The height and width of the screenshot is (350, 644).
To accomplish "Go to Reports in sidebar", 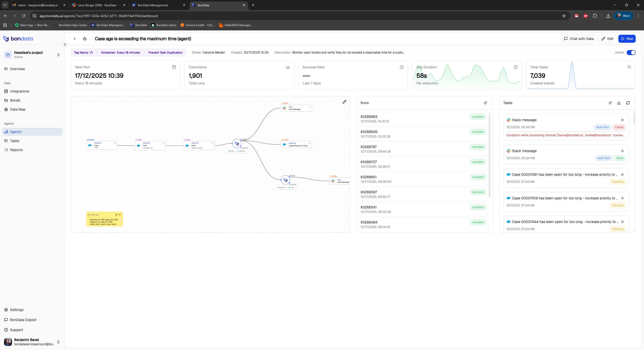I will (x=16, y=150).
